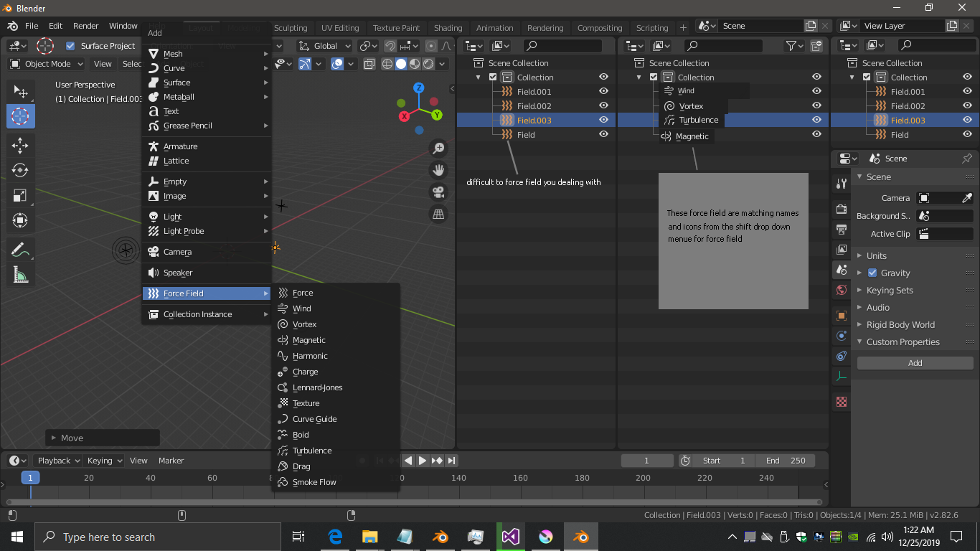Open the Object Mode dropdown
Image resolution: width=980 pixels, height=551 pixels.
(x=47, y=64)
